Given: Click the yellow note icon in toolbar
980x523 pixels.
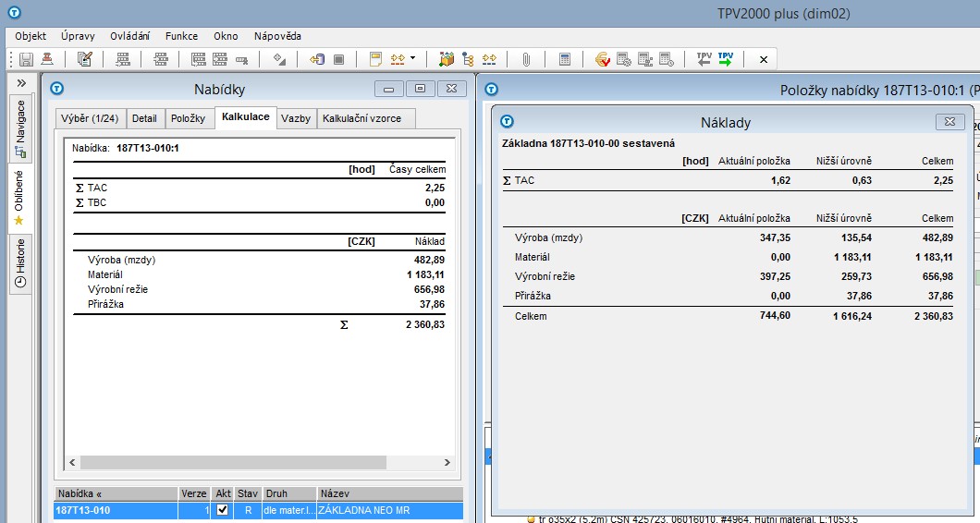Looking at the screenshot, I should (375, 59).
